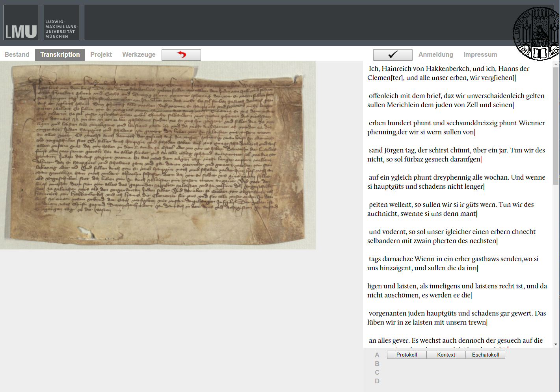Viewport: 560px width, 392px height.
Task: Open the Projekt menu
Action: 101,55
